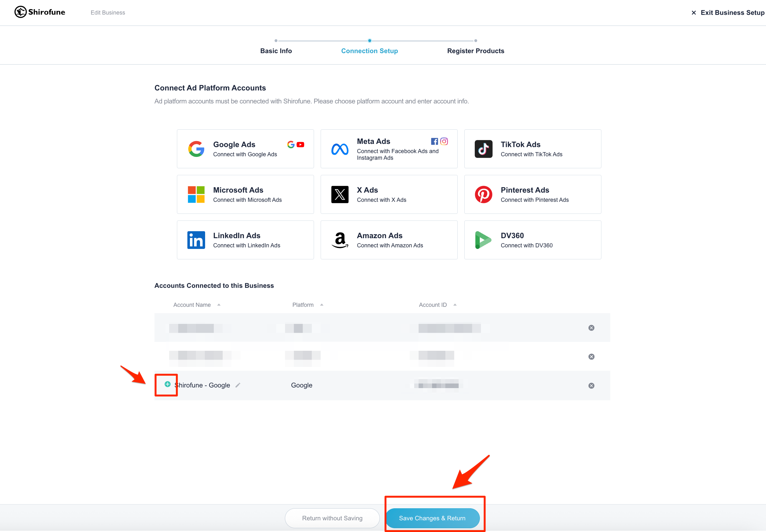Click Return without Saving
The height and width of the screenshot is (532, 766).
click(332, 518)
